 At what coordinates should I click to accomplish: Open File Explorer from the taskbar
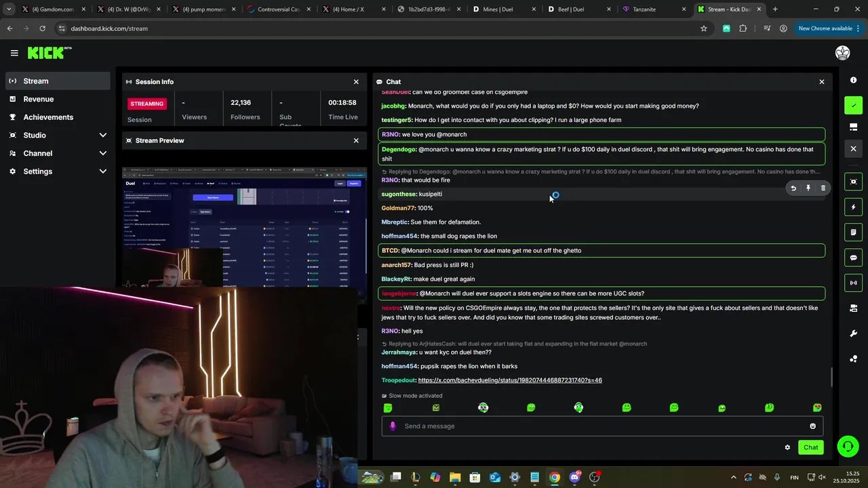point(455,477)
